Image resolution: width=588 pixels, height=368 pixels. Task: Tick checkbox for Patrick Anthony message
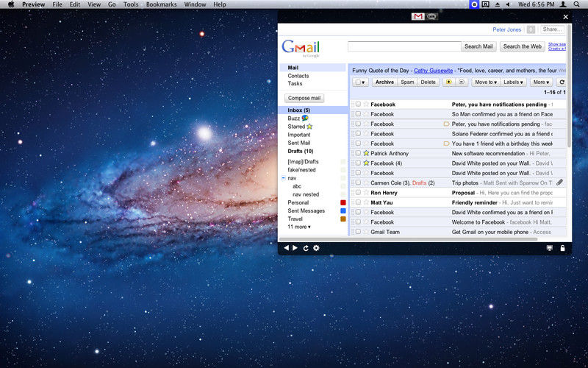(358, 153)
